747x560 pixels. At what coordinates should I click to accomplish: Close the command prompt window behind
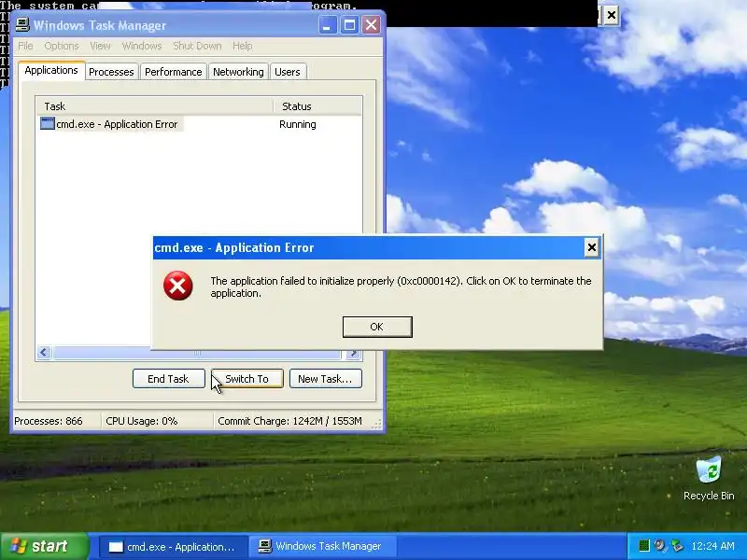tap(612, 15)
